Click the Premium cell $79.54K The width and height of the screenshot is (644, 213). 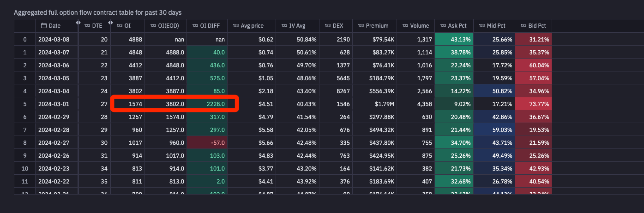point(375,40)
